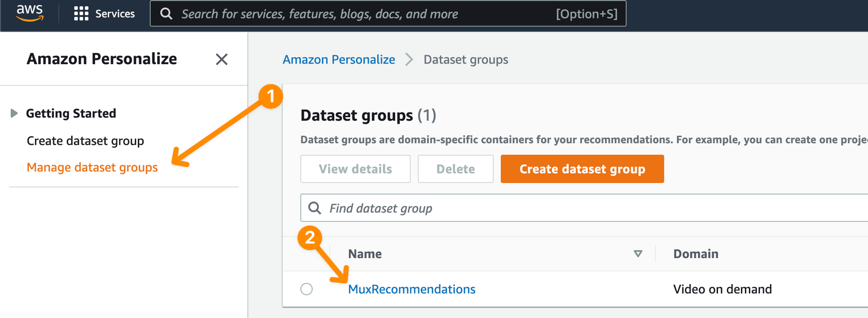
Task: Open Manage dataset groups in sidebar
Action: point(92,167)
